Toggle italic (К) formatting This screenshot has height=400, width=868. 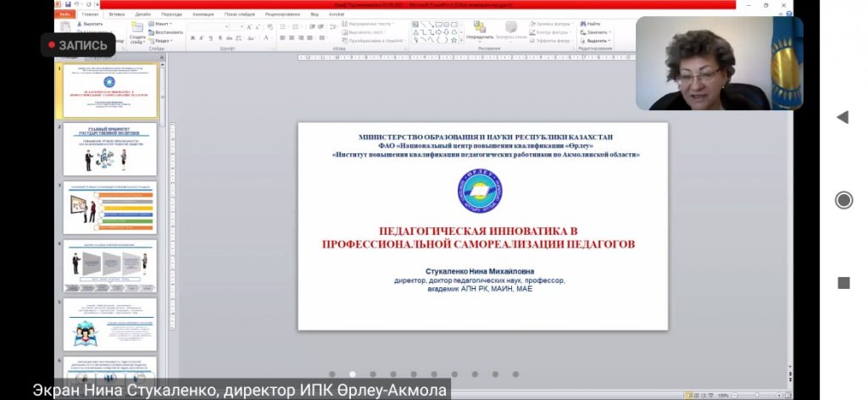coord(202,37)
